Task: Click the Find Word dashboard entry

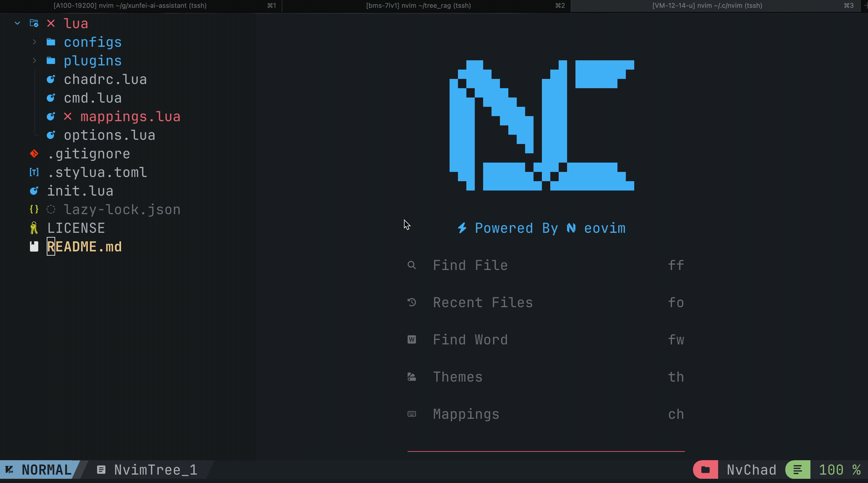Action: point(546,340)
